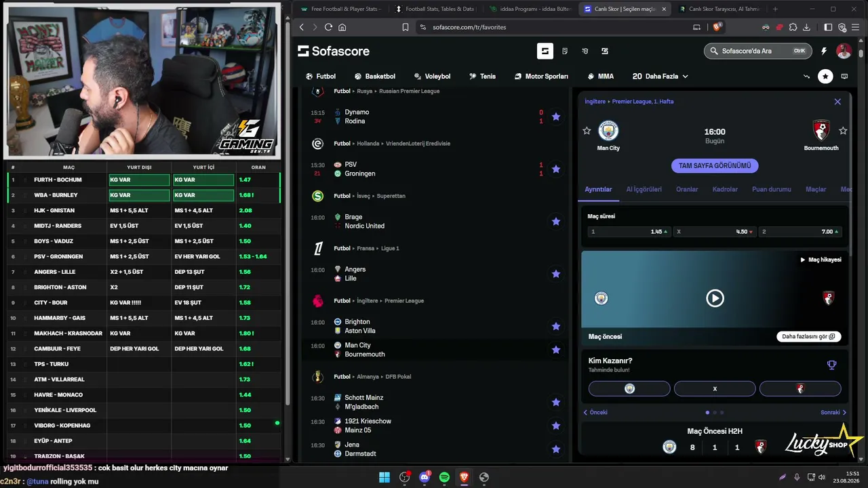The image size is (868, 488).
Task: Open the Sofascore lightning quick-access icon
Action: (824, 51)
